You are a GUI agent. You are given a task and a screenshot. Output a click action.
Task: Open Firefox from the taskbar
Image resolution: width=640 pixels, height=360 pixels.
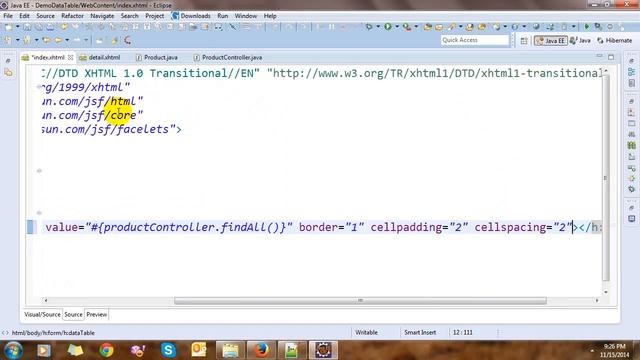pos(261,350)
